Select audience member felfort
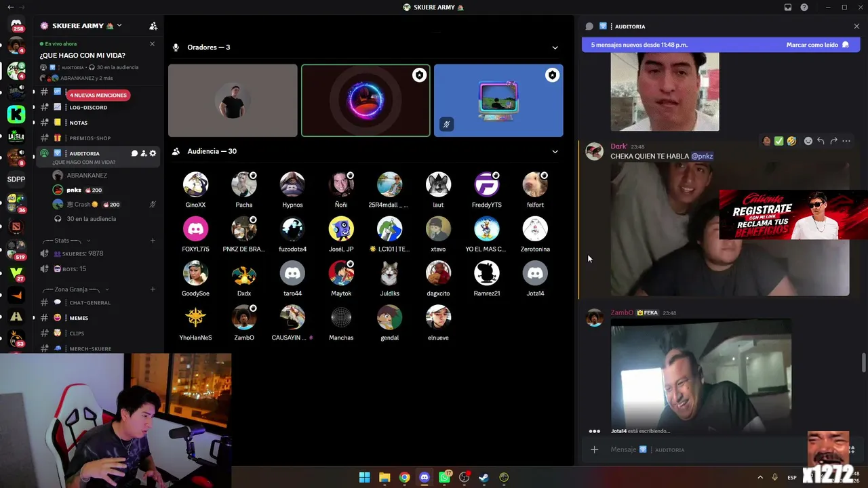The width and height of the screenshot is (868, 488). pyautogui.click(x=535, y=190)
